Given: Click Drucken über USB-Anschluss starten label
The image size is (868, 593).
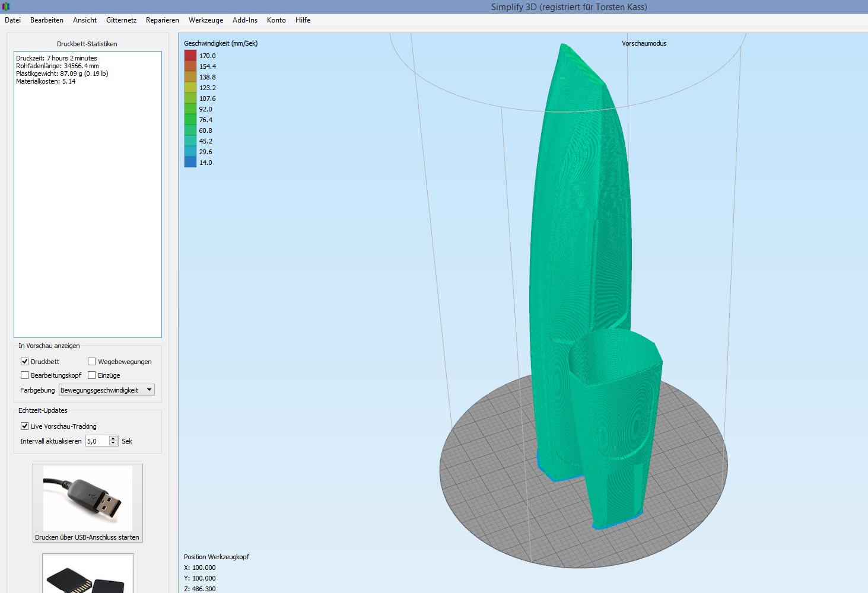Looking at the screenshot, I should (87, 537).
